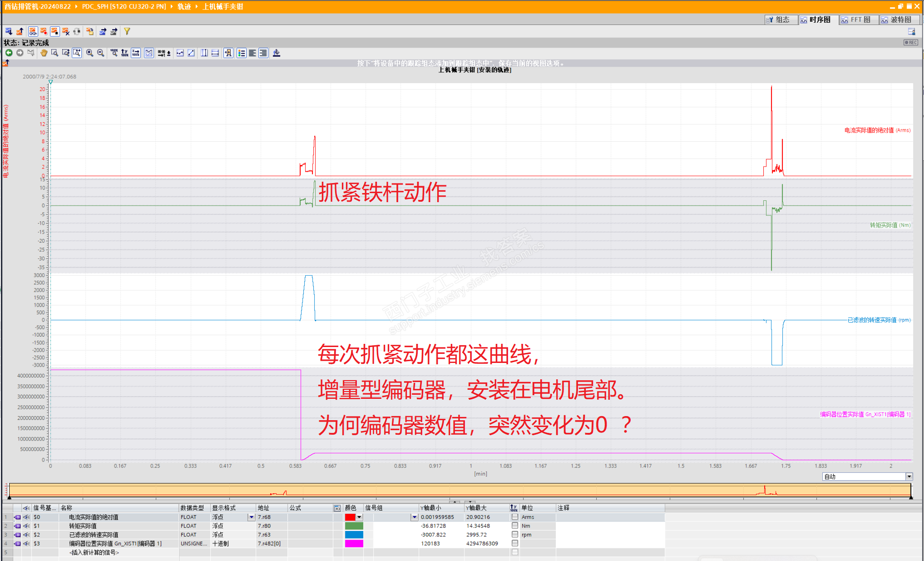Toggle the chart legend display icon
The height and width of the screenshot is (561, 924).
(242, 53)
